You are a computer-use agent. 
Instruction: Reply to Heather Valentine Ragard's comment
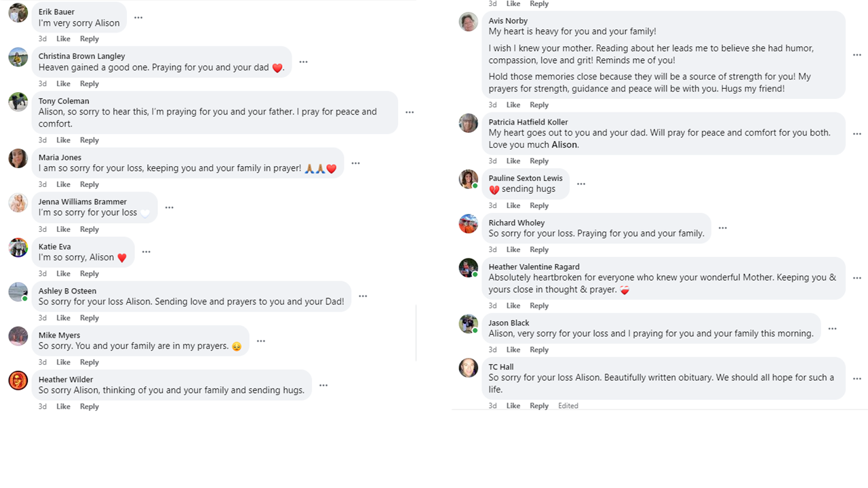click(x=539, y=306)
